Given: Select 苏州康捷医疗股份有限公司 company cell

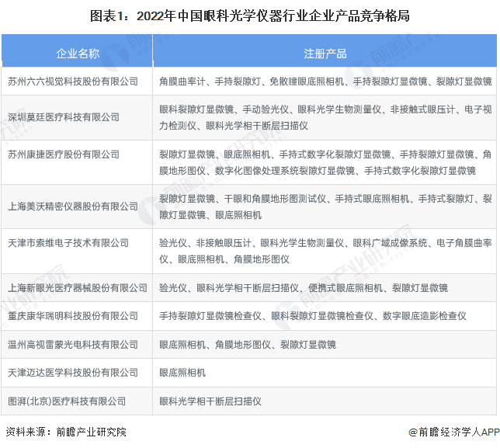Looking at the screenshot, I should [x=77, y=162].
